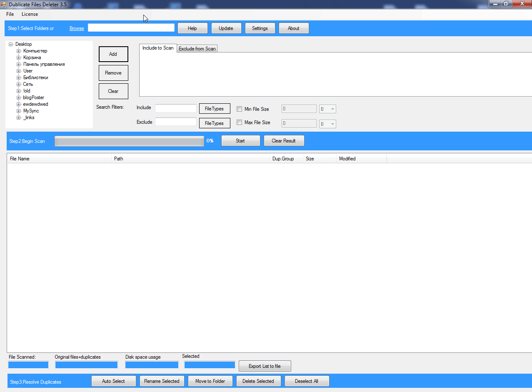The width and height of the screenshot is (532, 392).
Task: Open the File menu
Action: coord(10,14)
